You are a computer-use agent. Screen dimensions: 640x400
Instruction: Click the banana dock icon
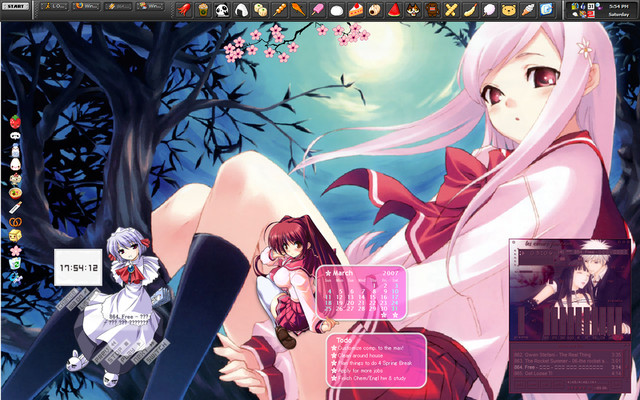point(470,10)
